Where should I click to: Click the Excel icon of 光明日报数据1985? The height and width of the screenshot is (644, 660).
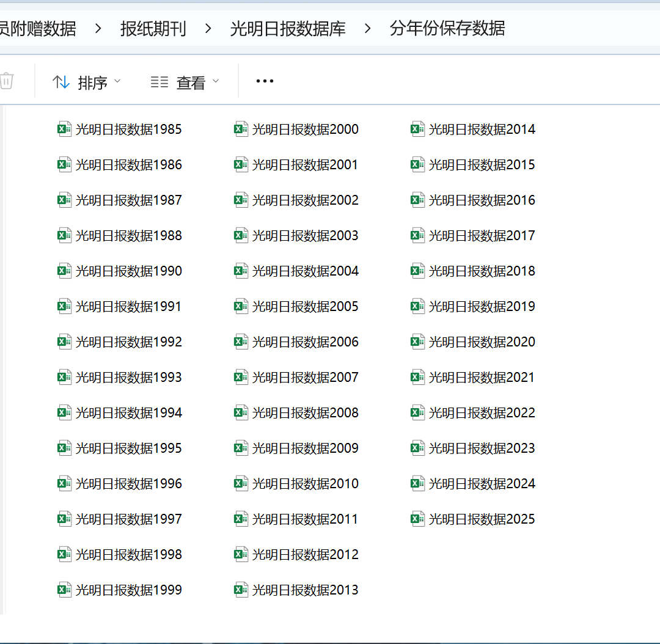(x=64, y=129)
